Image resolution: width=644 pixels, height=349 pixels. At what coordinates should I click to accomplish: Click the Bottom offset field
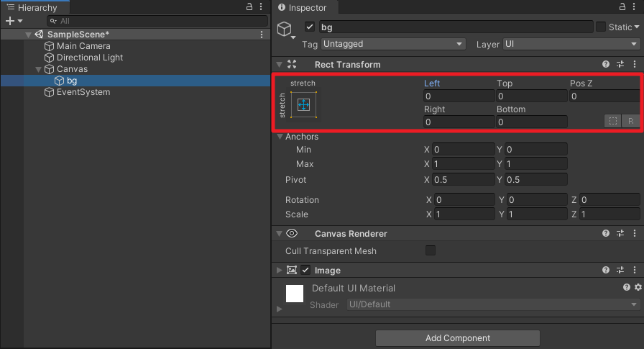532,122
